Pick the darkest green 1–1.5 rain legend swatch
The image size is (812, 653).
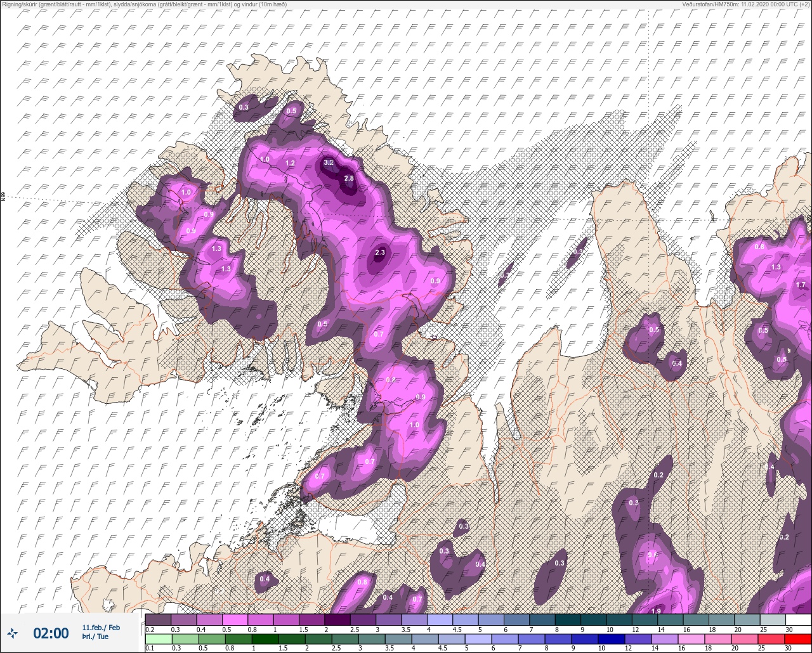tap(266, 639)
